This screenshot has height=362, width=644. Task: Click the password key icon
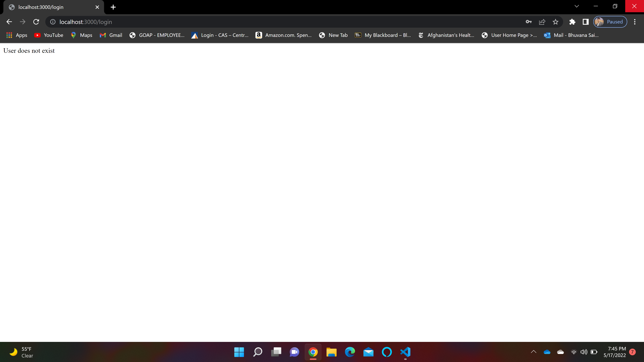[528, 22]
